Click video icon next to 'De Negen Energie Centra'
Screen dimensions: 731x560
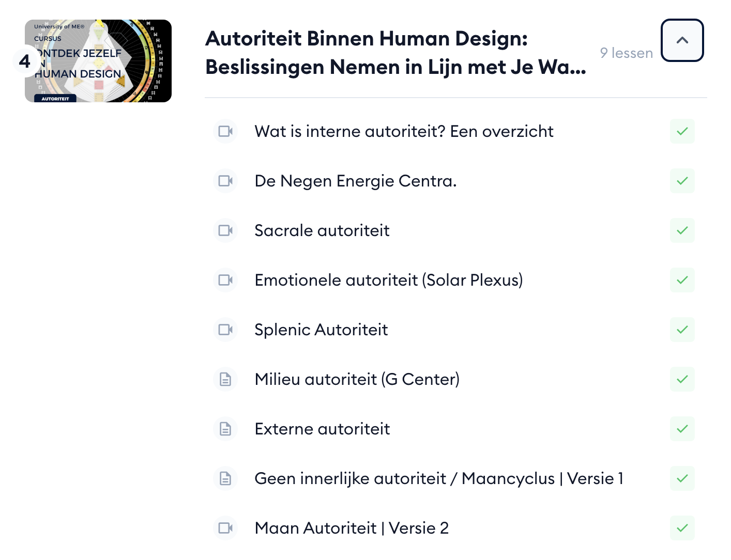(225, 181)
